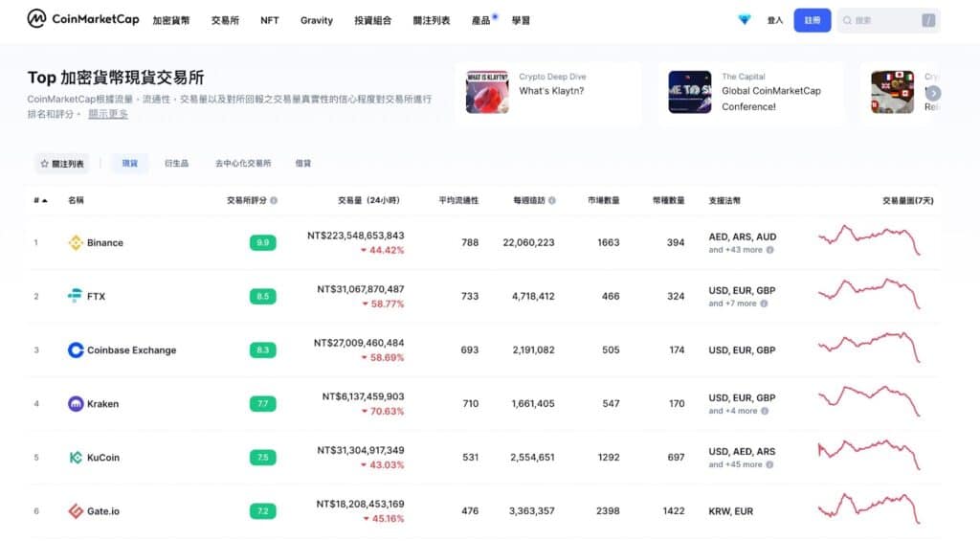Click KuCoin coin count 697
Screen dimensions: 980x541
pos(676,458)
